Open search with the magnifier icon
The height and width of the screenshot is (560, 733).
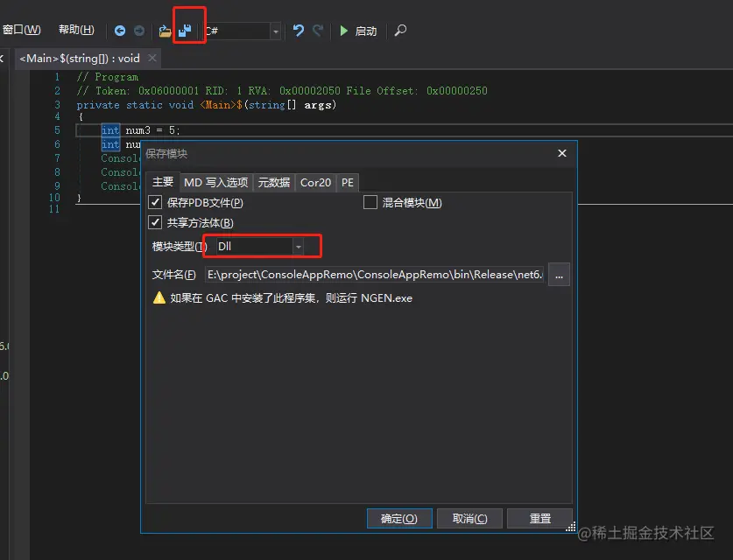[x=400, y=31]
